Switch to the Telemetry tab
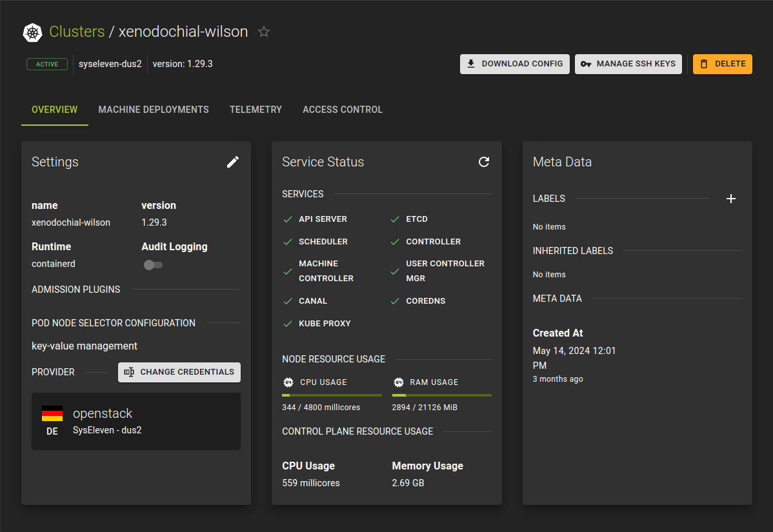This screenshot has width=773, height=532. click(x=256, y=110)
